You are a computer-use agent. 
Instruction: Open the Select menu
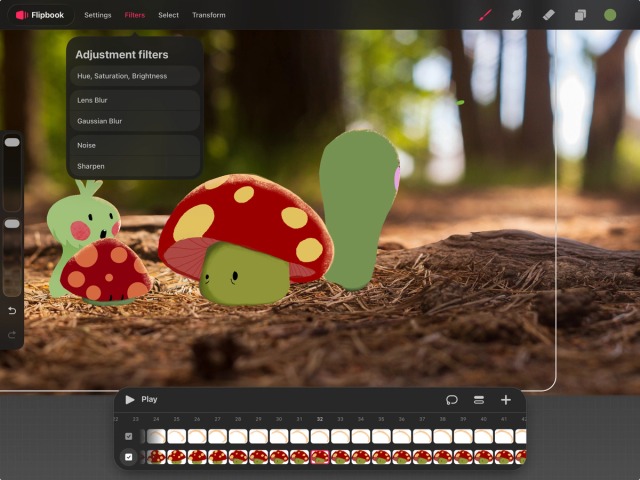[168, 15]
